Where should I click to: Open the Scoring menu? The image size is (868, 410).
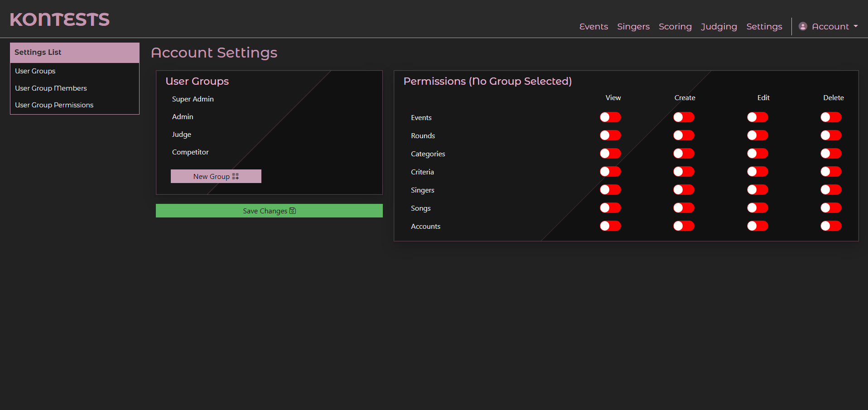[675, 26]
